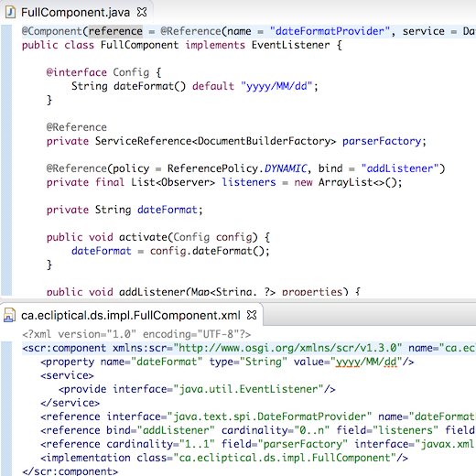The height and width of the screenshot is (476, 476).
Task: Click the XML file icon on FullComponent.xml tab
Action: tap(9, 315)
